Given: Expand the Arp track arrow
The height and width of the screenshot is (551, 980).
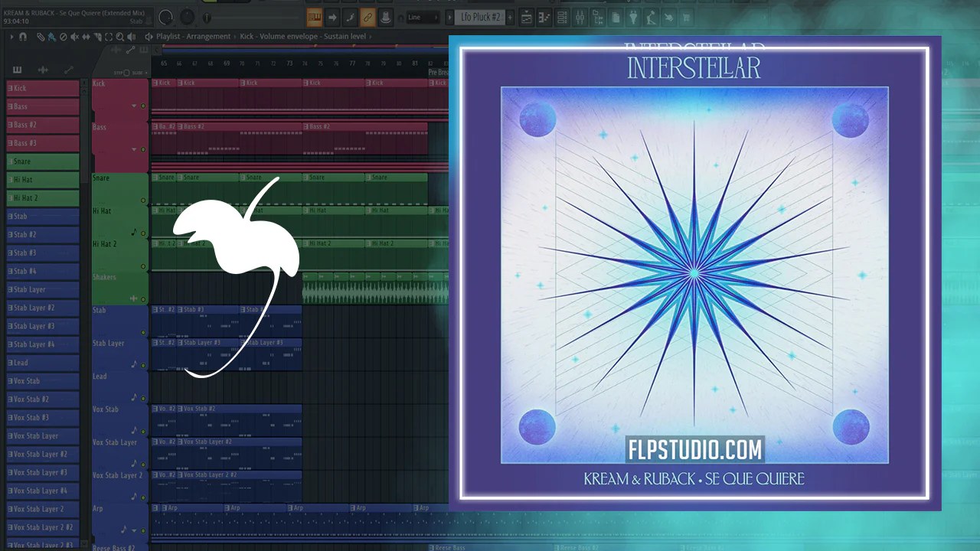Looking at the screenshot, I should (134, 530).
